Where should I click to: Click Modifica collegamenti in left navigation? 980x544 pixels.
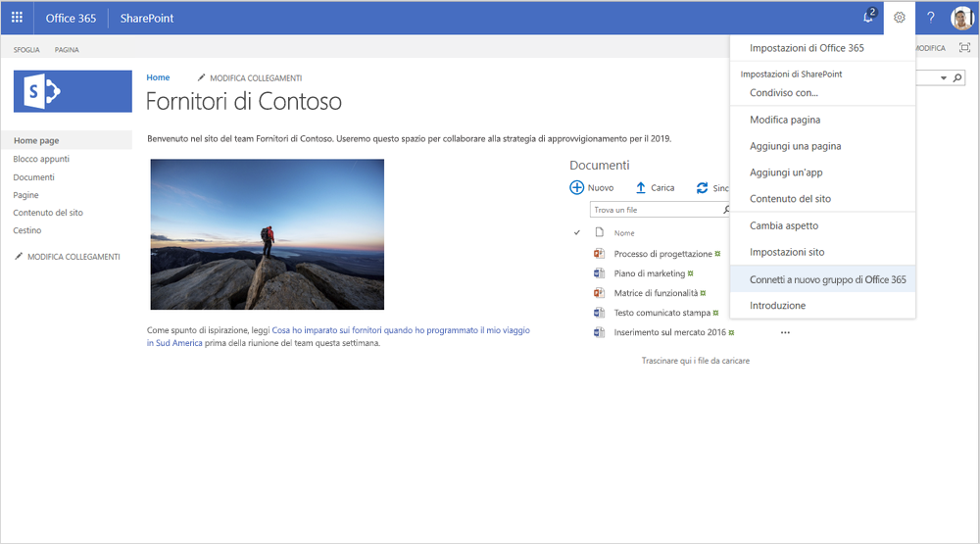pos(73,257)
